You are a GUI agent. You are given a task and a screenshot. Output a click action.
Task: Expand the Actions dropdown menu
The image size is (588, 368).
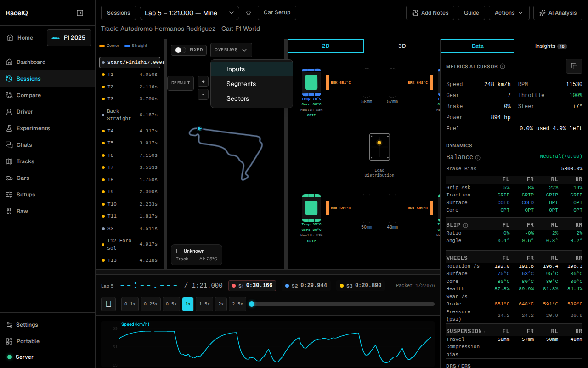pyautogui.click(x=509, y=13)
